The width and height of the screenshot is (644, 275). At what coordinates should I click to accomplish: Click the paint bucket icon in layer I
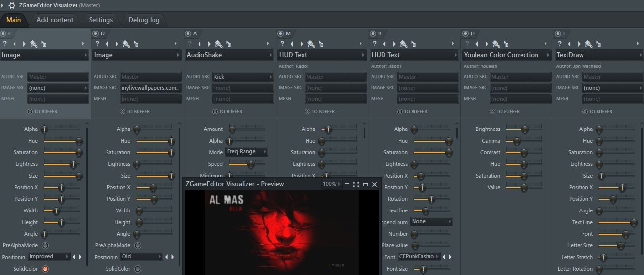[588, 44]
